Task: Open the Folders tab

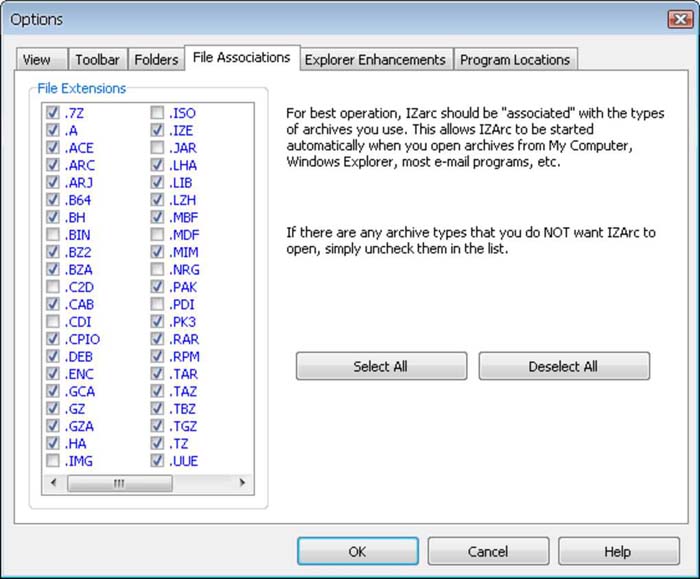Action: (156, 59)
